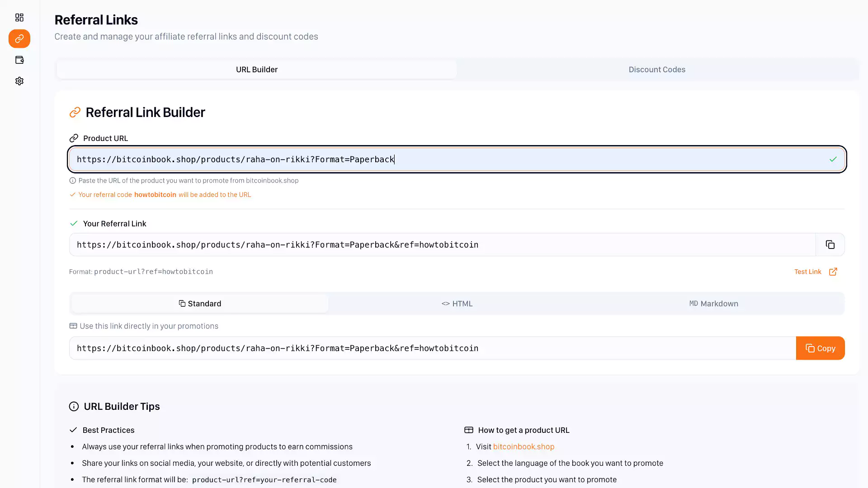Copy referral link using clipboard icon
Viewport: 868px width, 488px height.
pos(830,244)
